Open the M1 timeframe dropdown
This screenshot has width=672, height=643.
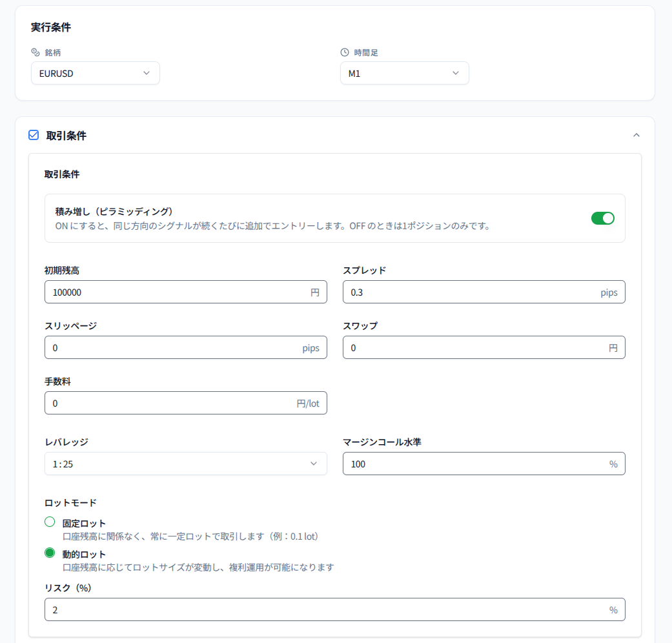pos(404,73)
